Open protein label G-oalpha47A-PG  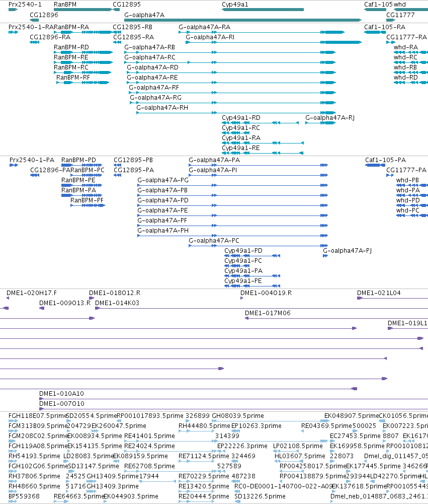pyautogui.click(x=163, y=180)
